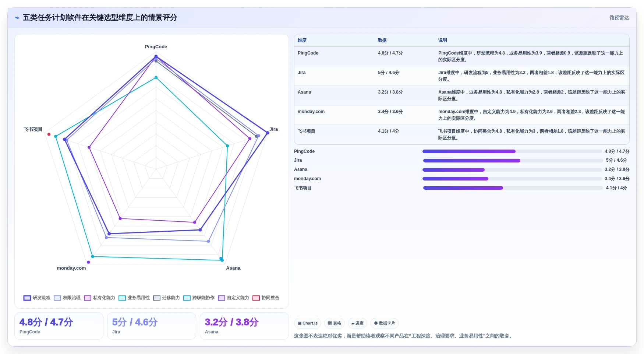Click the monday.com progress bar

512,179
